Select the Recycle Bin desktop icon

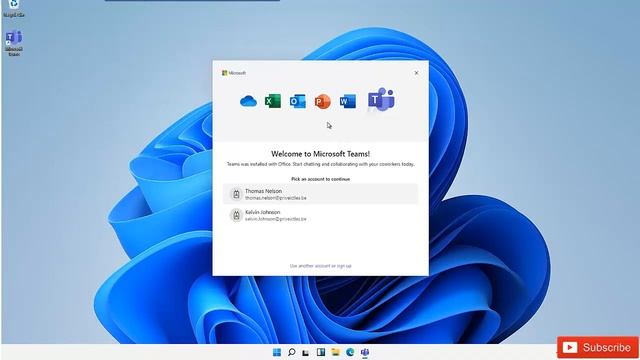(x=13, y=8)
